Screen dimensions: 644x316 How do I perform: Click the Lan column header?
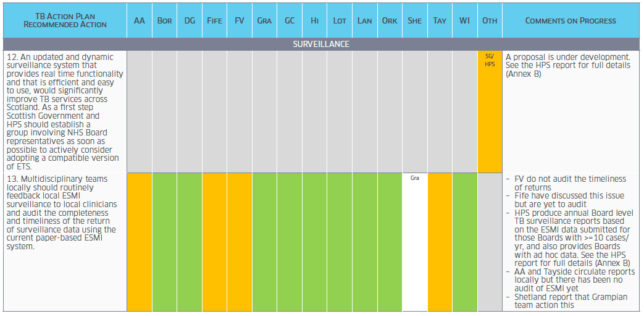365,20
